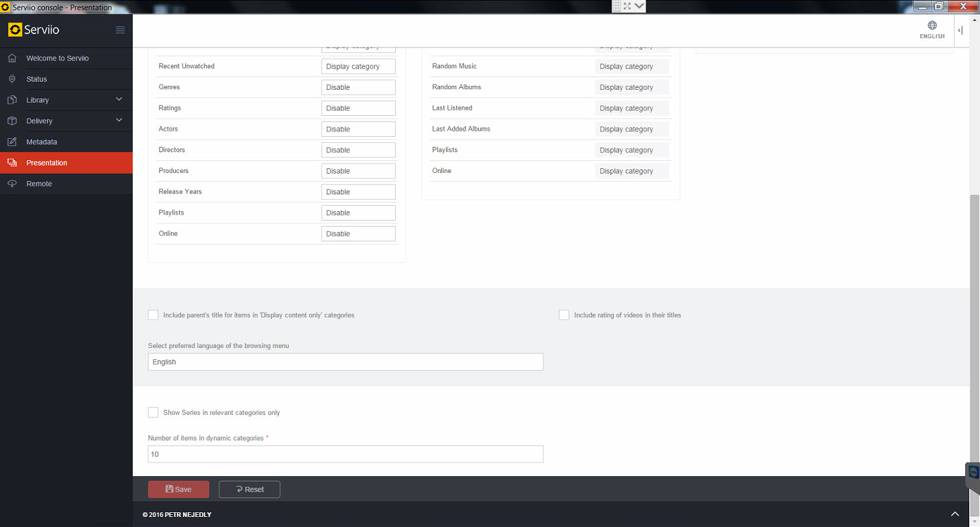Click the Status plug icon in sidebar
The height and width of the screenshot is (527, 980).
pyautogui.click(x=12, y=79)
